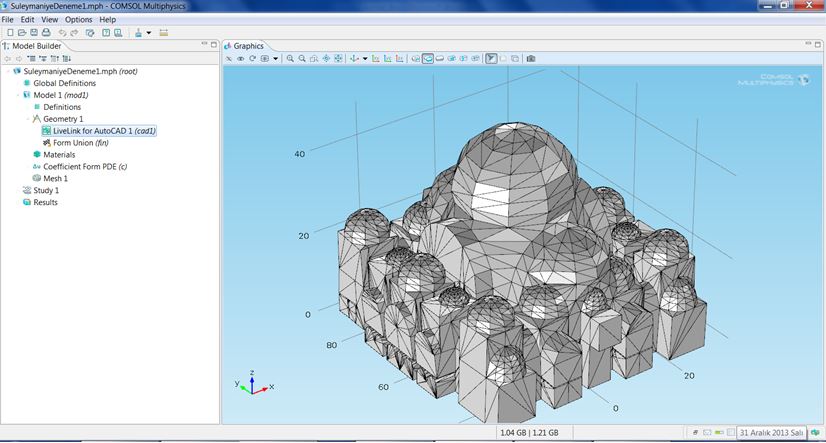The height and width of the screenshot is (443, 826).
Task: Switch to YZ plane view
Action: [x=388, y=58]
